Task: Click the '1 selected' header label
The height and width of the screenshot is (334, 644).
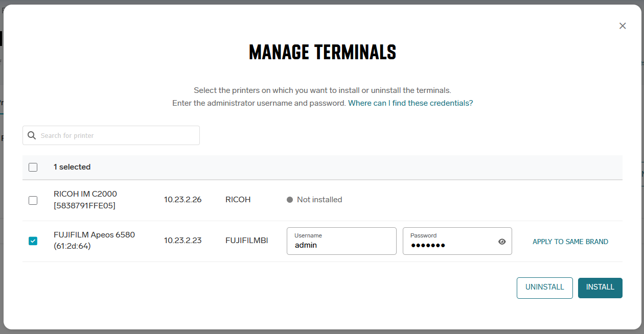Action: [x=72, y=167]
